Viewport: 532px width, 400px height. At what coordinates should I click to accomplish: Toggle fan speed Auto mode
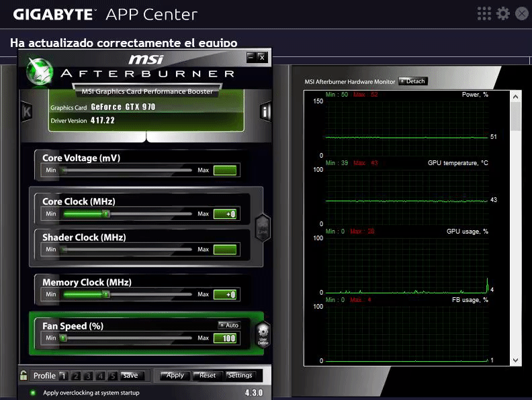point(229,325)
